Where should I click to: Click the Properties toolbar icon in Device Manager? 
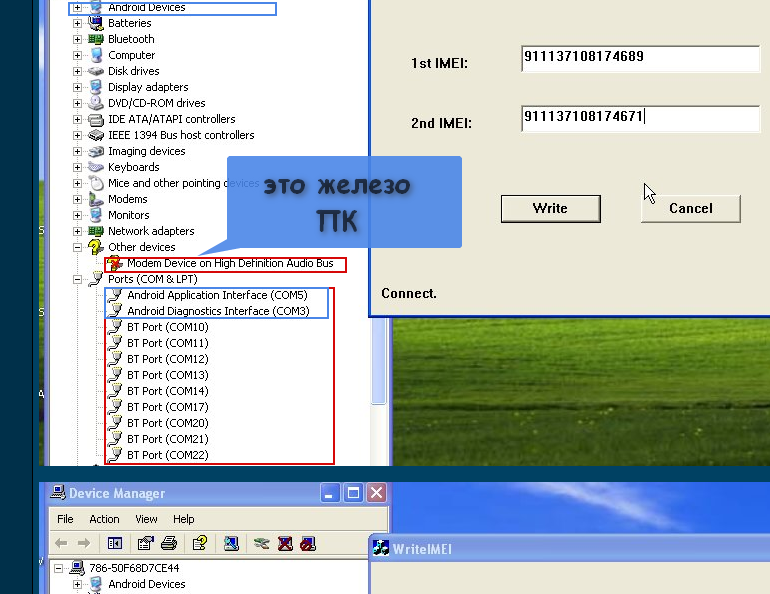tap(145, 543)
